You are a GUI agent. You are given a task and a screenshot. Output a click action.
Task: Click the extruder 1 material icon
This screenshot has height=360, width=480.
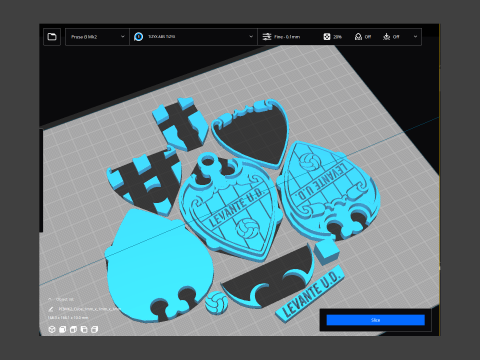tap(139, 37)
